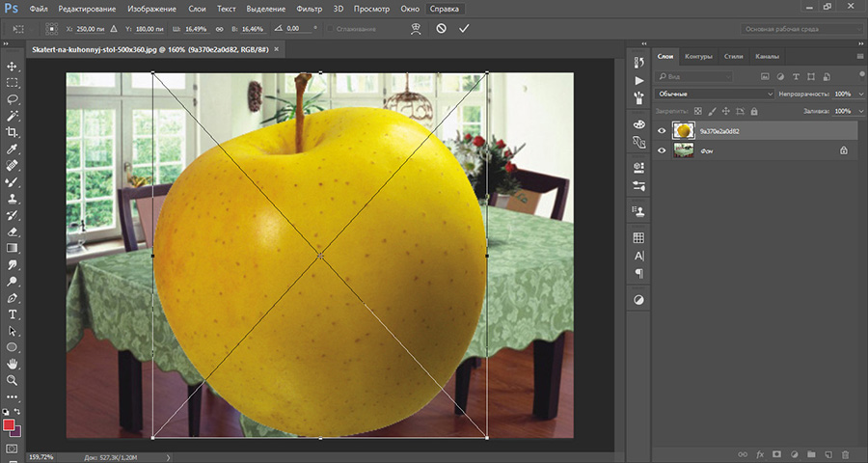The image size is (868, 463).
Task: Commit the transform with the checkmark
Action: pyautogui.click(x=464, y=29)
